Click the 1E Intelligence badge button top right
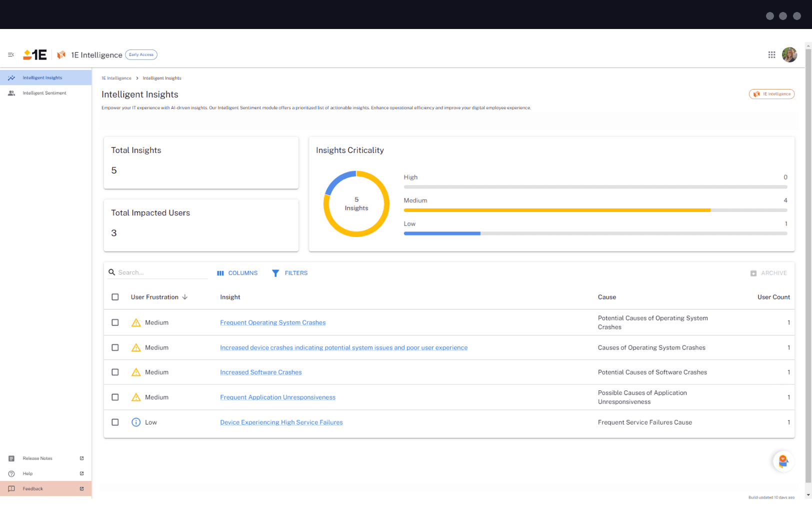812x516 pixels. [771, 94]
